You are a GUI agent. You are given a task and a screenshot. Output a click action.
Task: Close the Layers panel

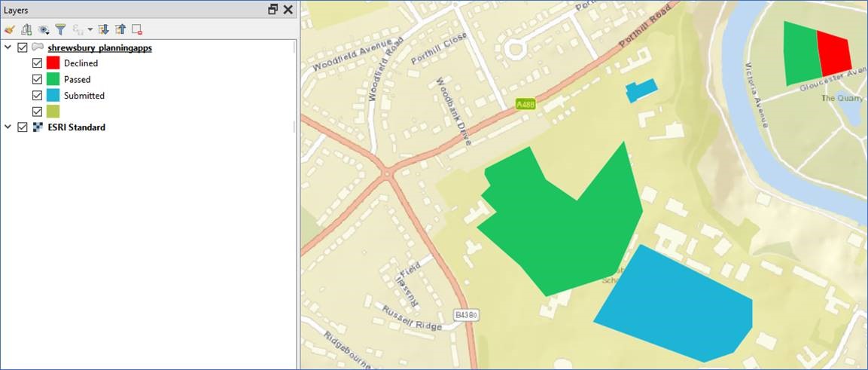pyautogui.click(x=288, y=9)
